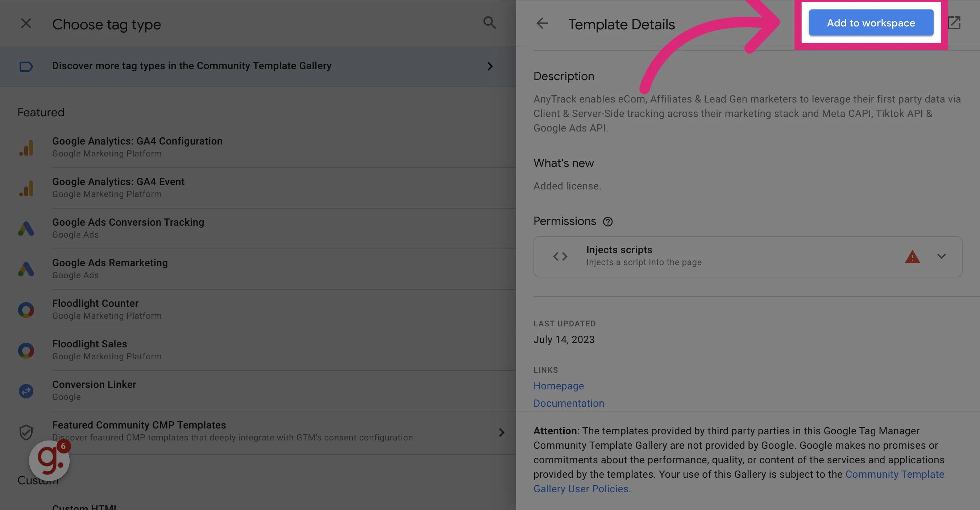Open Permissions help icon

click(608, 222)
